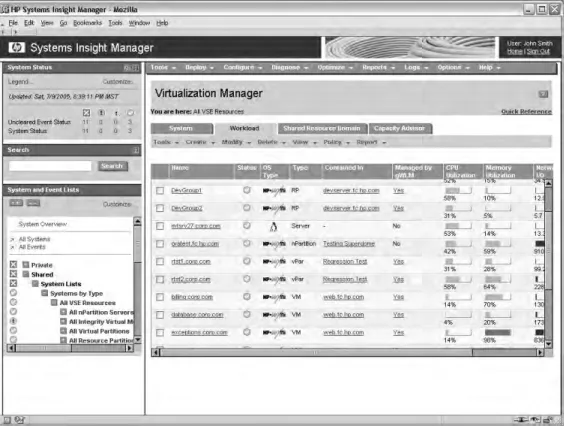Click status icon for DevGroup1 row
Viewport: 566px width, 426px height.
247,190
